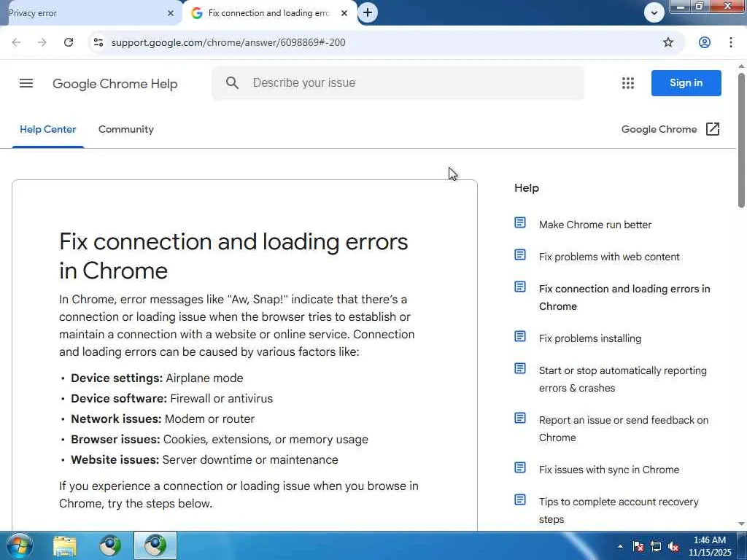747x560 pixels.
Task: Open the Action Center flag icon
Action: click(638, 546)
